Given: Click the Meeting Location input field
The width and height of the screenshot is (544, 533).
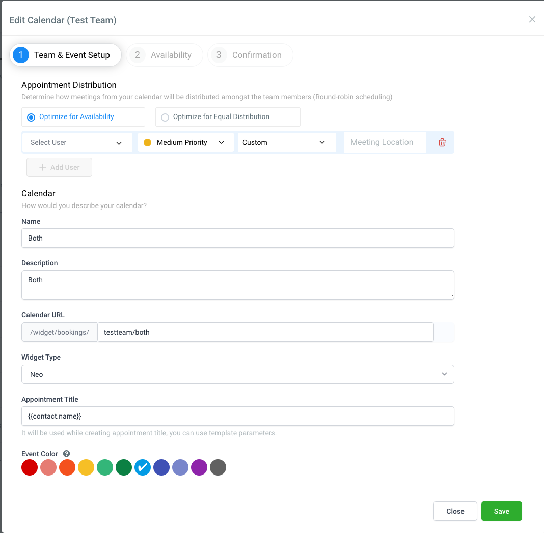Looking at the screenshot, I should pos(385,143).
